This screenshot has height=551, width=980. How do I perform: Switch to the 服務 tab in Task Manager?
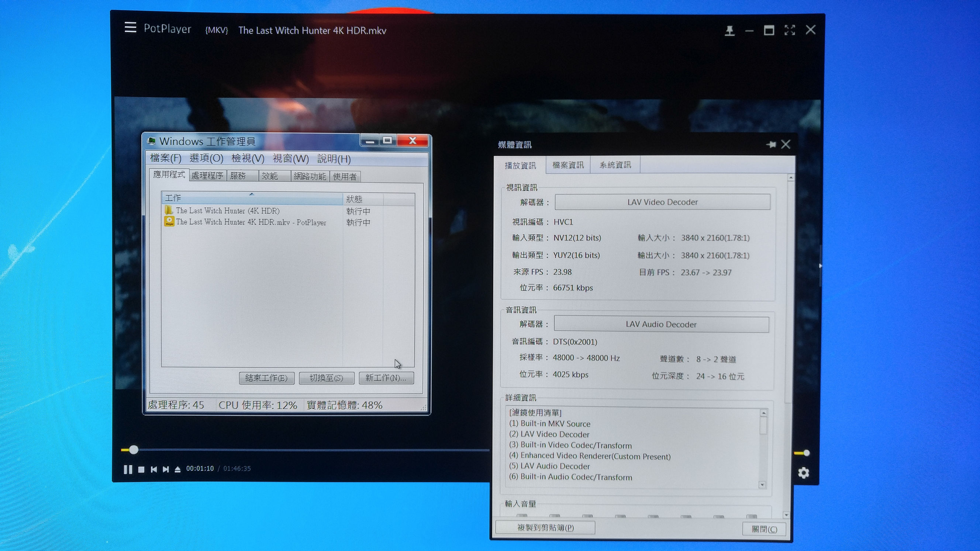tap(242, 176)
